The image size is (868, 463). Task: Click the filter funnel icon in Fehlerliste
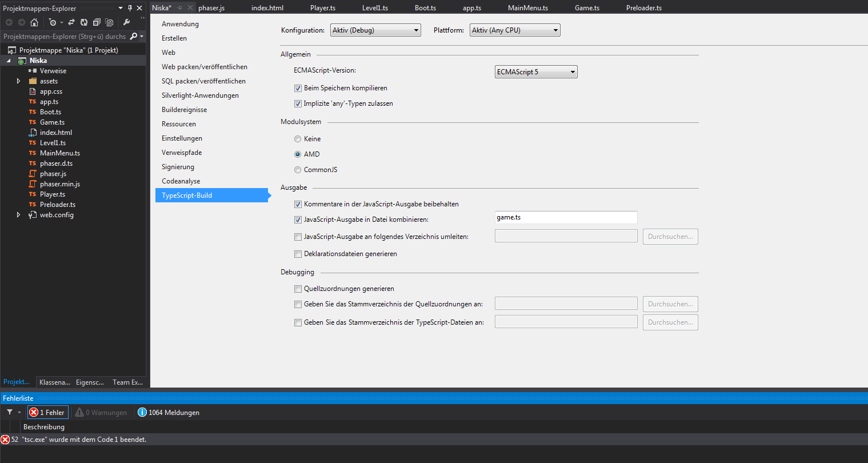click(x=10, y=412)
